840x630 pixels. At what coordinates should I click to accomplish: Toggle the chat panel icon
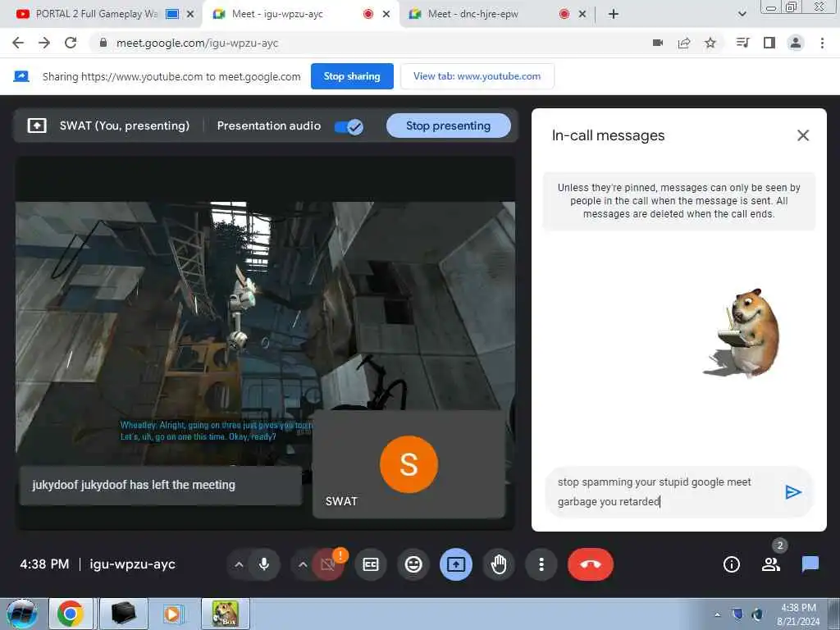(810, 564)
